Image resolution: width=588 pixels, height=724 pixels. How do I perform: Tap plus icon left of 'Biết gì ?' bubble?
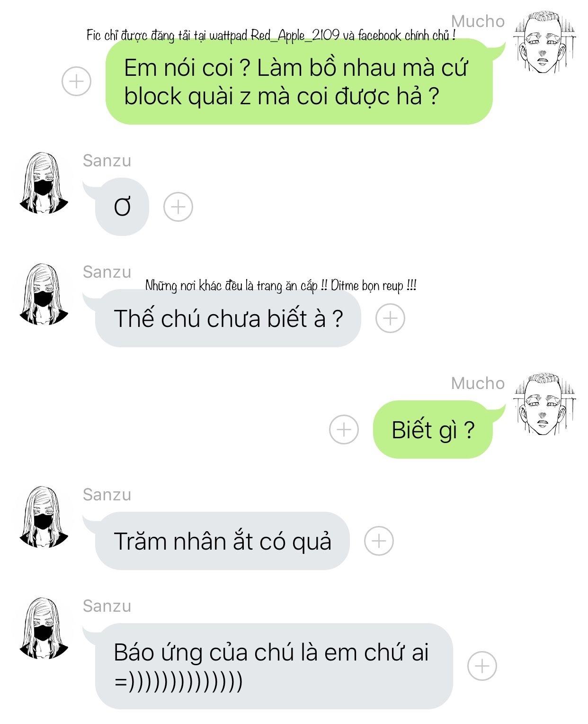(344, 429)
